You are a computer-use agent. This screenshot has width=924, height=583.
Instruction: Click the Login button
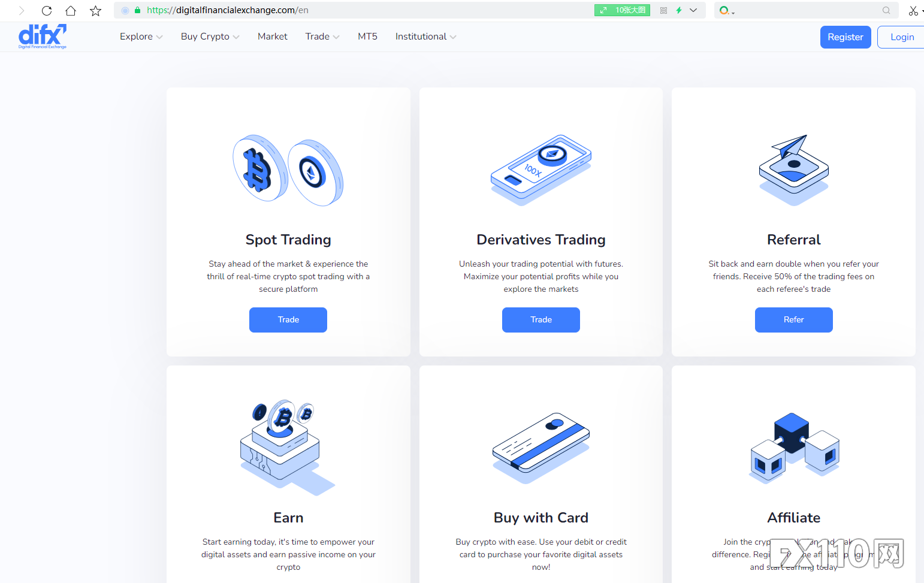pos(902,37)
